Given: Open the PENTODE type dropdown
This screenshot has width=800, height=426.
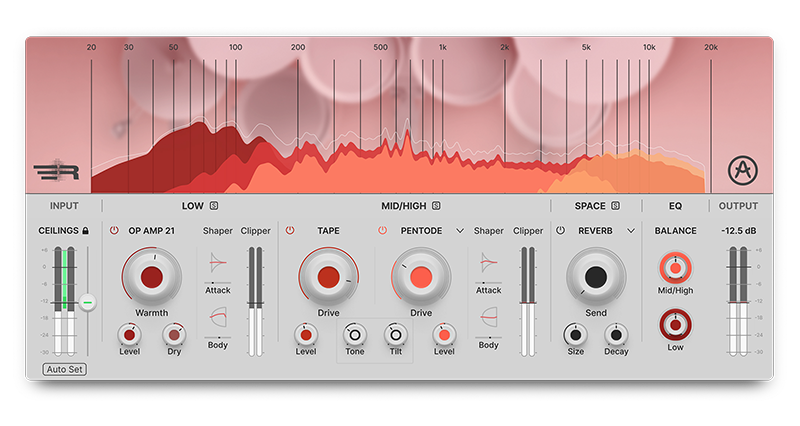Looking at the screenshot, I should coord(460,231).
